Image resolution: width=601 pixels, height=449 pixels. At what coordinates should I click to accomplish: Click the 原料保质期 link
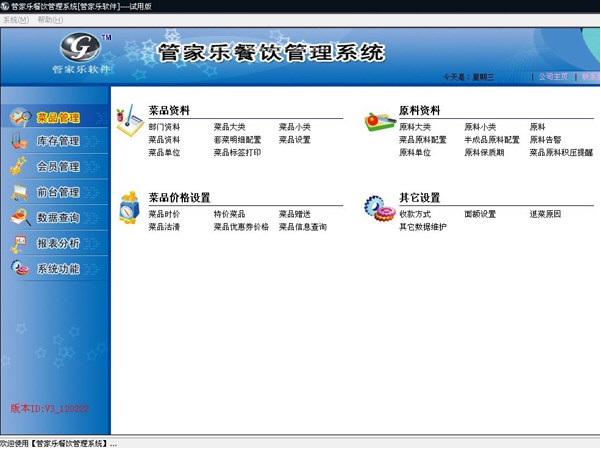pyautogui.click(x=484, y=153)
